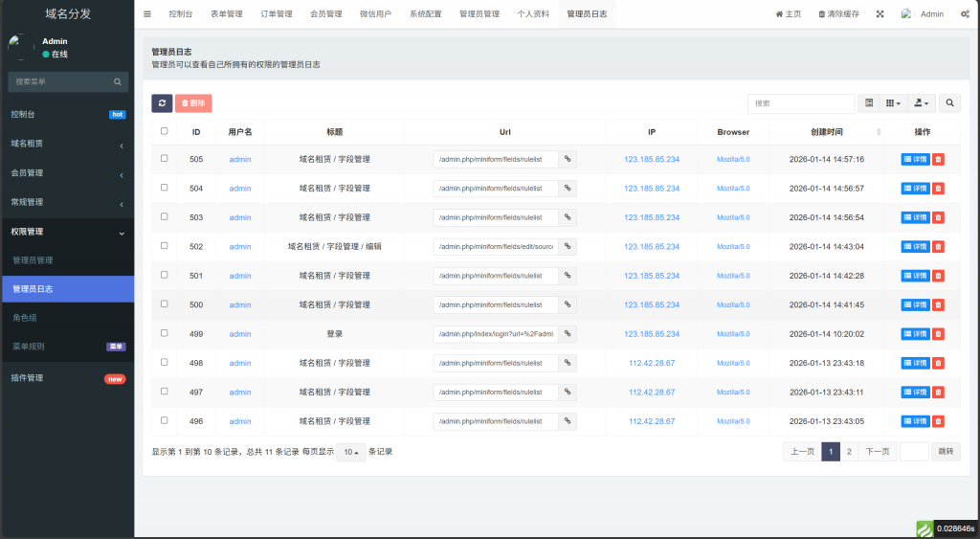
Task: Open the 个人资料 top tab
Action: coord(533,13)
